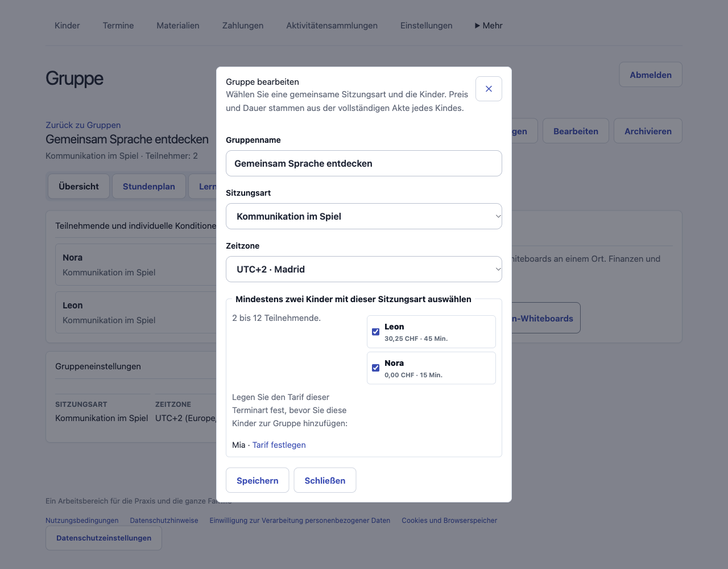This screenshot has height=569, width=728.
Task: Uncheck the Leon participant checkbox
Action: tap(375, 332)
